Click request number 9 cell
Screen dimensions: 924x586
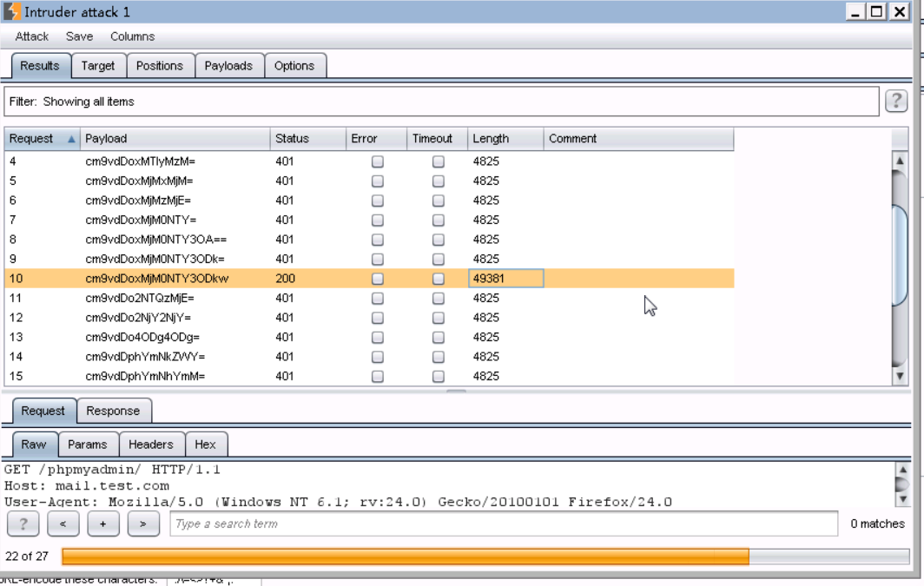(x=43, y=259)
